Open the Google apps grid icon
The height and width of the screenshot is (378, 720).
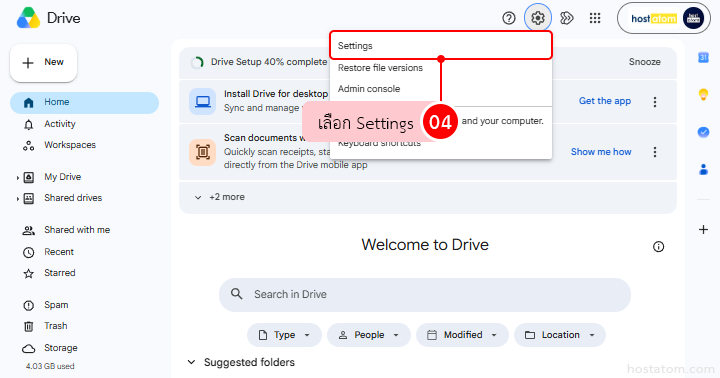coord(595,18)
